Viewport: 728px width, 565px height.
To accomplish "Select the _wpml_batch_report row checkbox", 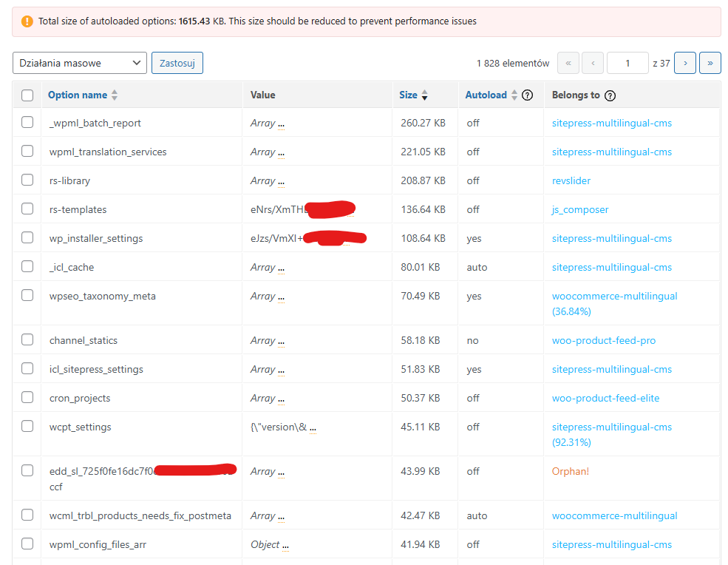I will click(27, 122).
